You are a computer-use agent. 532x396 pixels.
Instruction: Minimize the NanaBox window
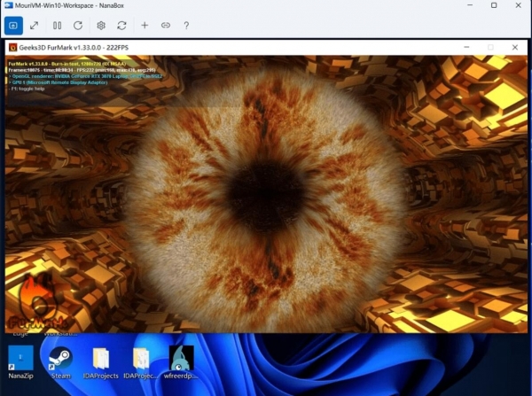point(470,5)
